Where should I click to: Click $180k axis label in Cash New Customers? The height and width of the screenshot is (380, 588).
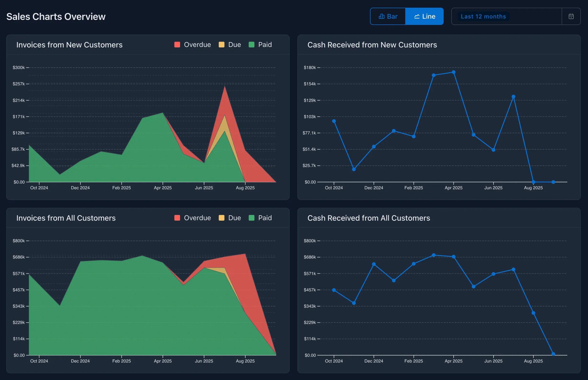(x=310, y=68)
